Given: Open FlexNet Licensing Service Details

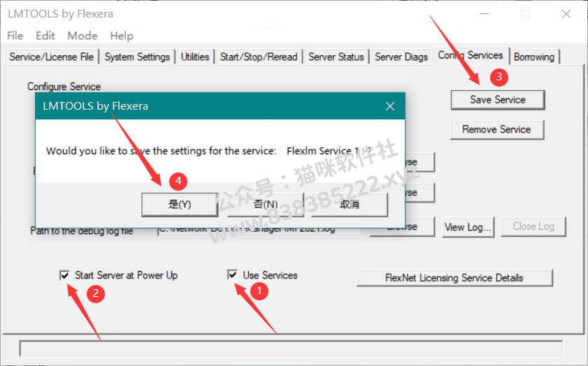Looking at the screenshot, I should click(454, 278).
